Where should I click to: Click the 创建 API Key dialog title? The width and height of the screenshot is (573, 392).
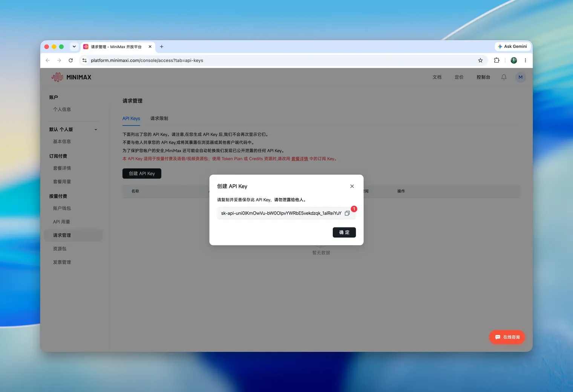(x=232, y=186)
